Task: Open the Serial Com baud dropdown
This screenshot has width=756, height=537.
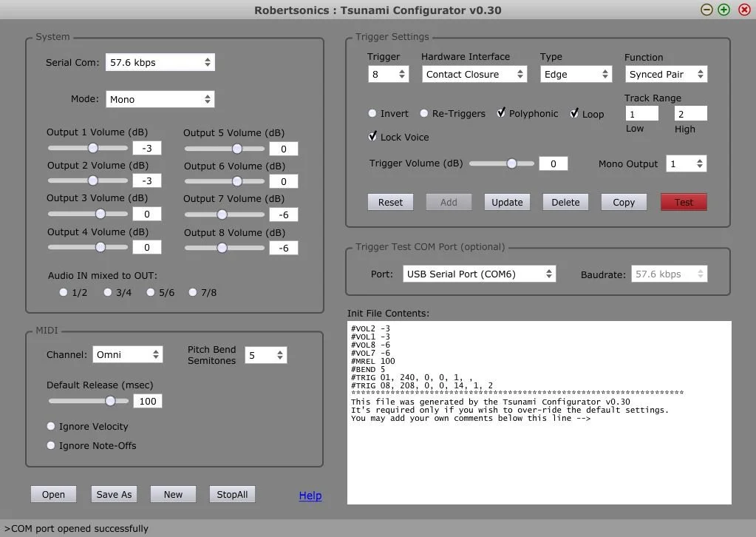Action: [160, 62]
